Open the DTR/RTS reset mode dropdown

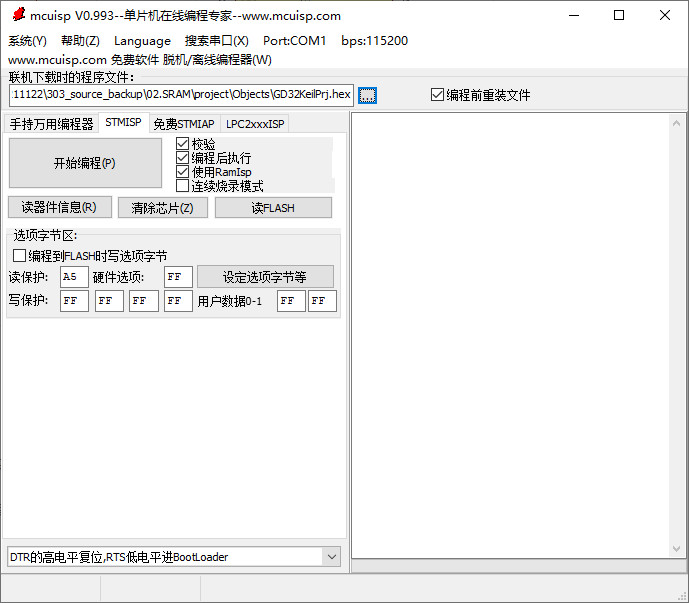332,557
